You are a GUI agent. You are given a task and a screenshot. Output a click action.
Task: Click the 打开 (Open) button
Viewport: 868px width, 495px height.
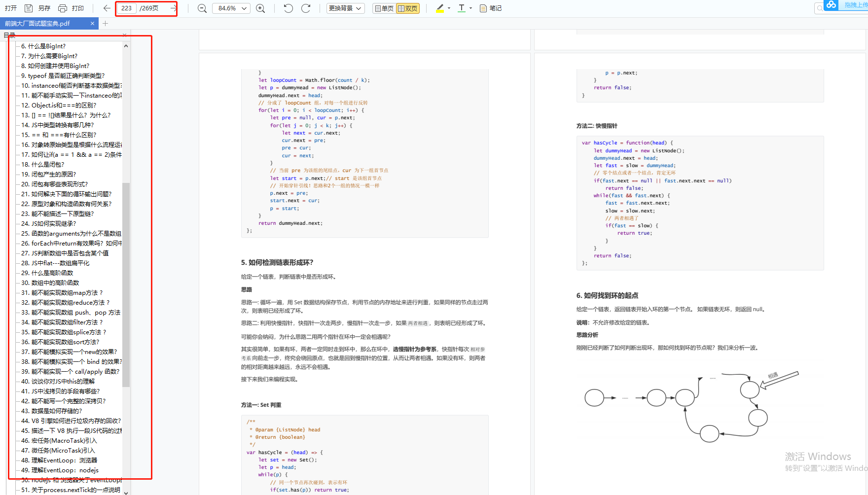coord(11,8)
